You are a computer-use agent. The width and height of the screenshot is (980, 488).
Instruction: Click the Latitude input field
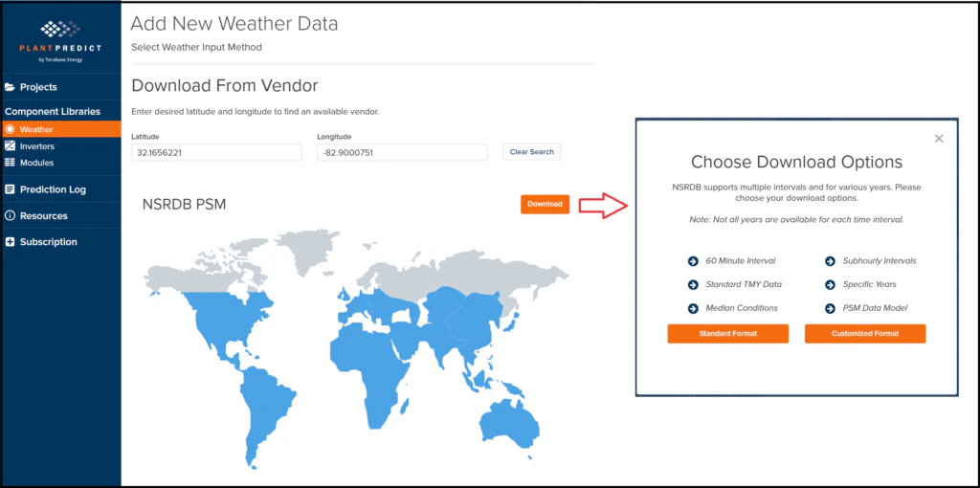click(217, 152)
